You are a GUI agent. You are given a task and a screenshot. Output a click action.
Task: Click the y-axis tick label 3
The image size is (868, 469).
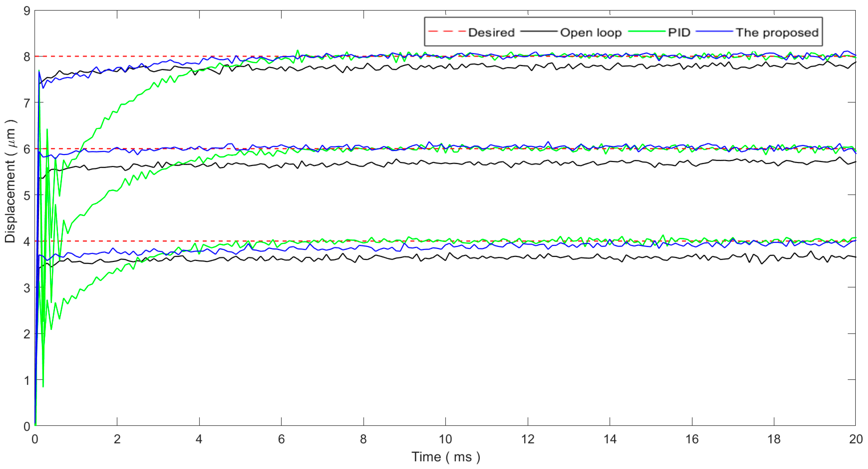tap(27, 288)
